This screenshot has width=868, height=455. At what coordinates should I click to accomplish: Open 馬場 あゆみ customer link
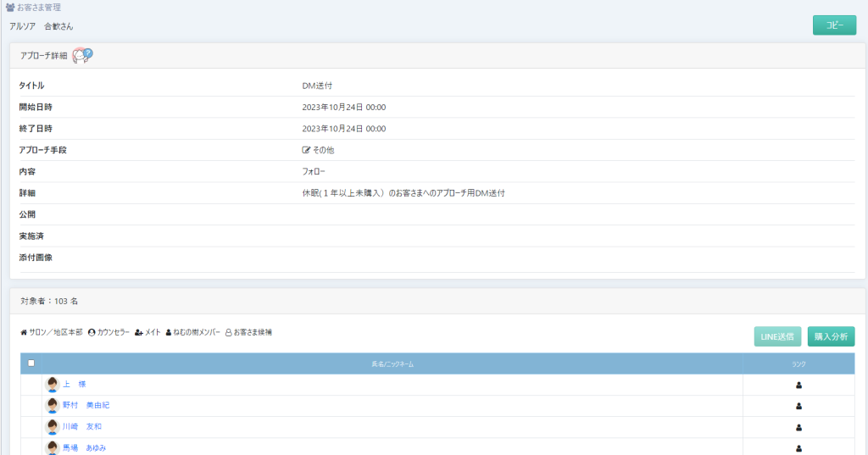tap(84, 447)
